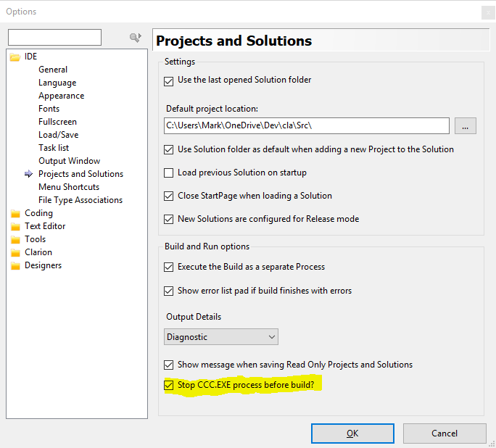Open the Text Editor folder icon
The width and height of the screenshot is (496, 448).
[15, 226]
